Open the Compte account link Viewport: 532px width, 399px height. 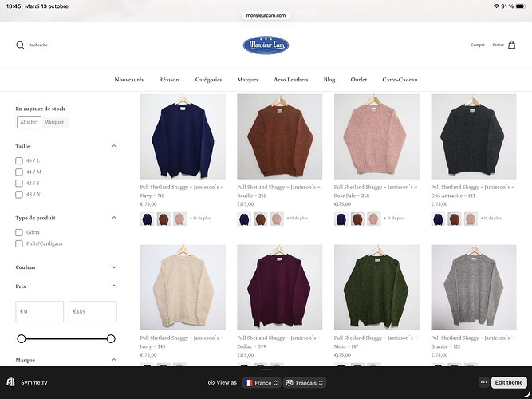tap(478, 45)
